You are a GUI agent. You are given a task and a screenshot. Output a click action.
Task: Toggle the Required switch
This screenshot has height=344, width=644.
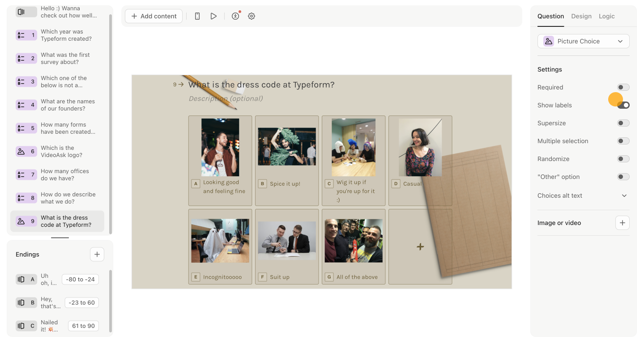[623, 87]
